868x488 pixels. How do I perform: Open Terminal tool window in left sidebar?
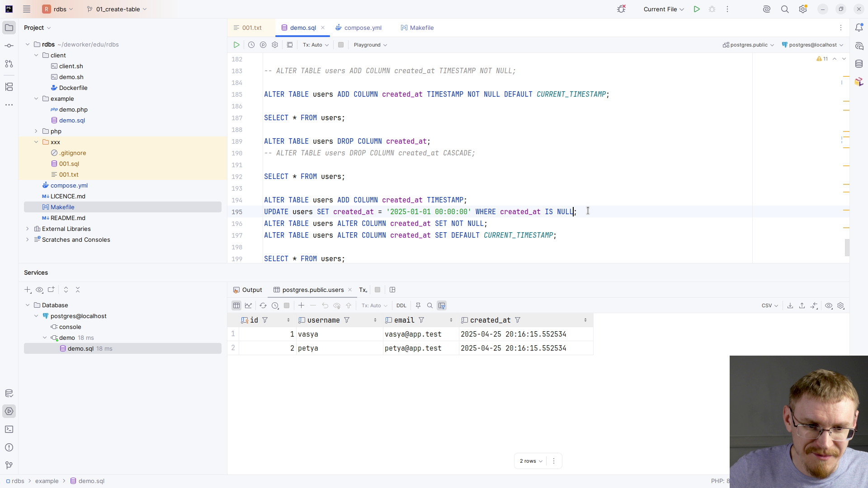[9, 429]
